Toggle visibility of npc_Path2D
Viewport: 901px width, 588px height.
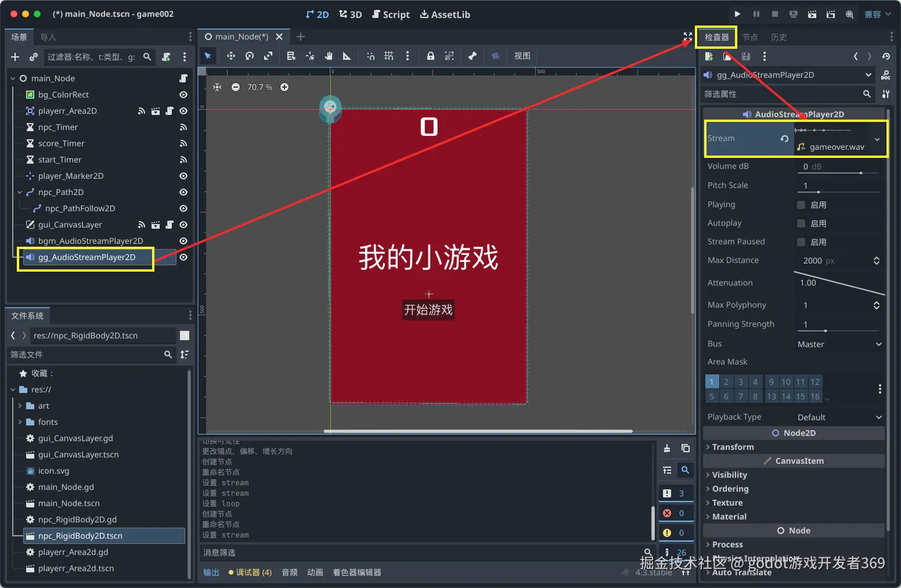(x=183, y=192)
